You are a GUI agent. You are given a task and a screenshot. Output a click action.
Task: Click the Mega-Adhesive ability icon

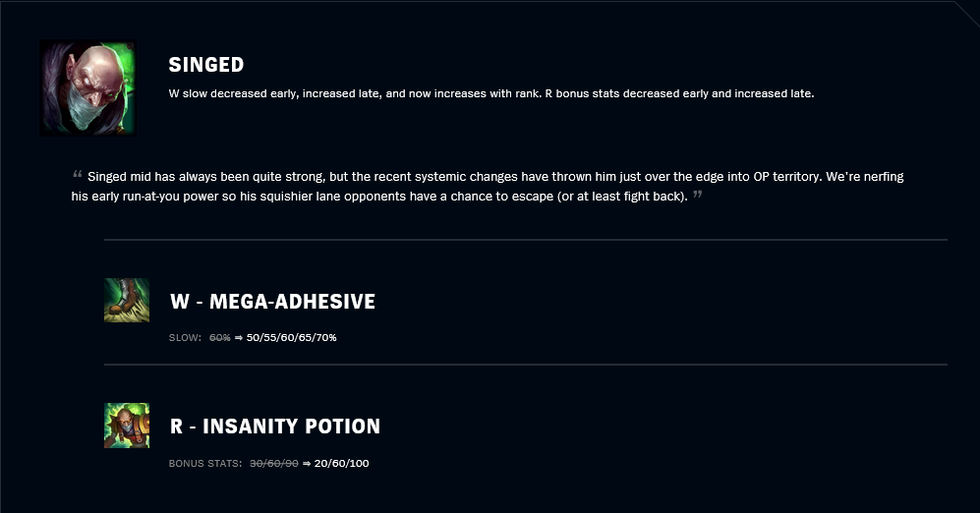127,301
